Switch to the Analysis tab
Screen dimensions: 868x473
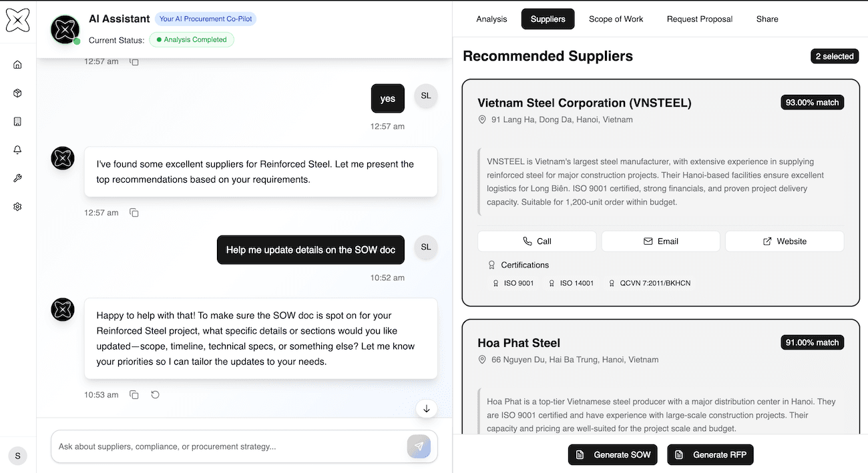coord(491,19)
